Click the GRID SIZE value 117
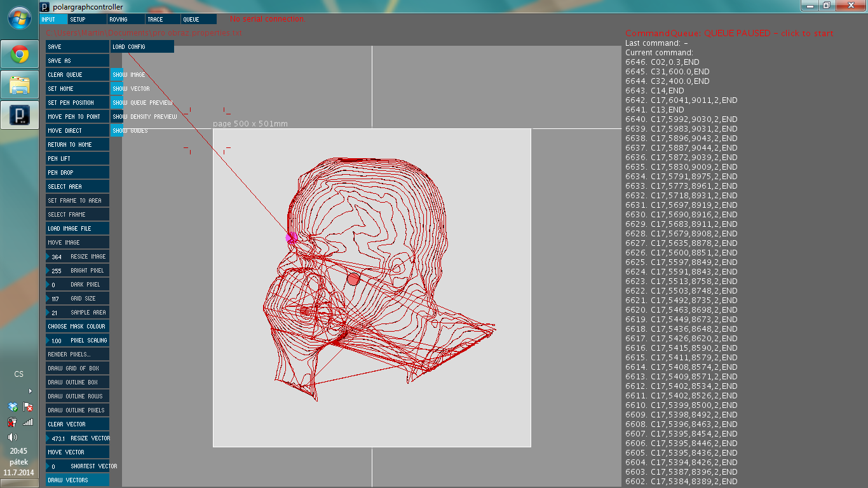 click(56, 299)
